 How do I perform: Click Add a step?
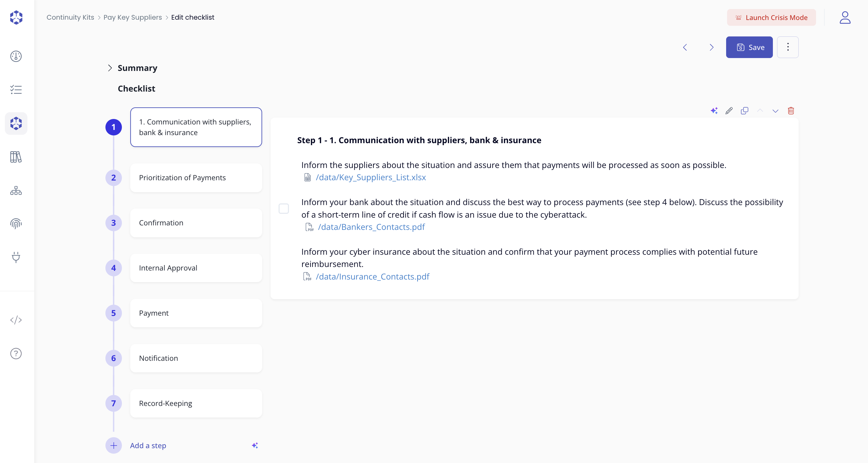point(148,446)
